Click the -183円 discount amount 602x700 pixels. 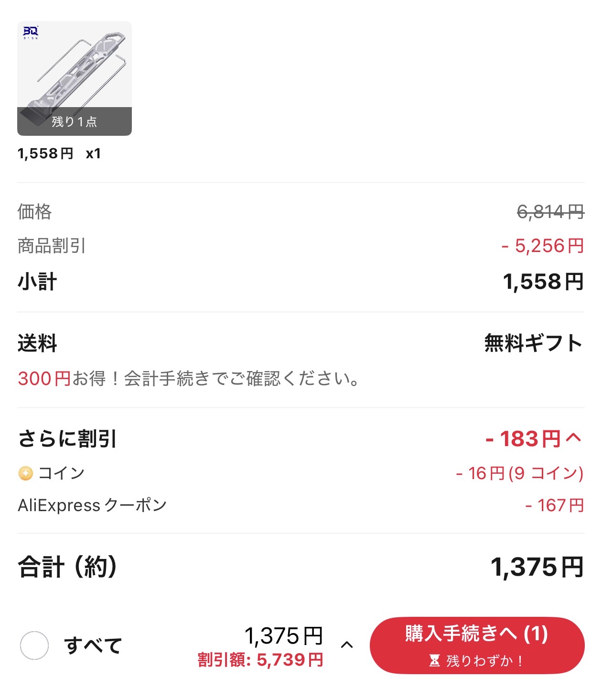(523, 439)
